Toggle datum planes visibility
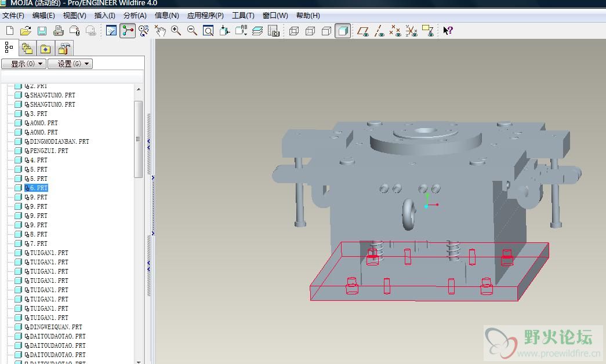The width and height of the screenshot is (606, 364). (x=363, y=31)
